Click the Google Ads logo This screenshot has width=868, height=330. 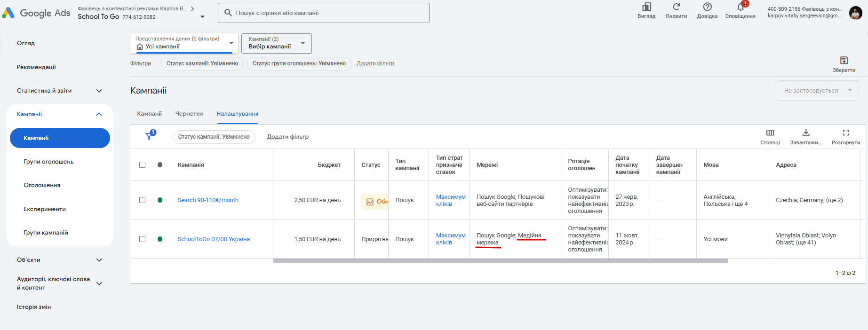(36, 13)
